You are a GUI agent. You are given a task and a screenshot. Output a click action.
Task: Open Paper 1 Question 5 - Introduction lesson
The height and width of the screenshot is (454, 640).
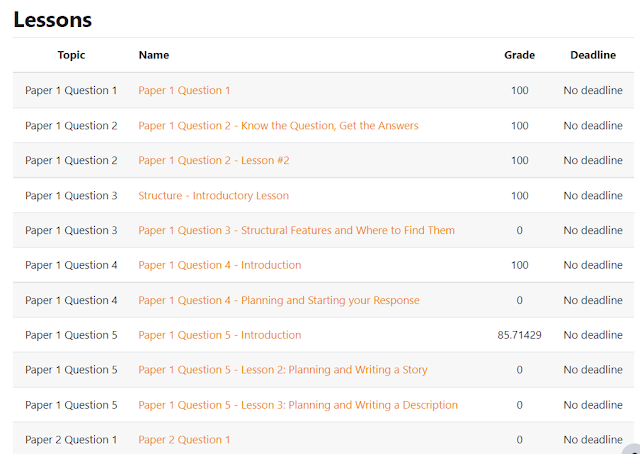220,335
